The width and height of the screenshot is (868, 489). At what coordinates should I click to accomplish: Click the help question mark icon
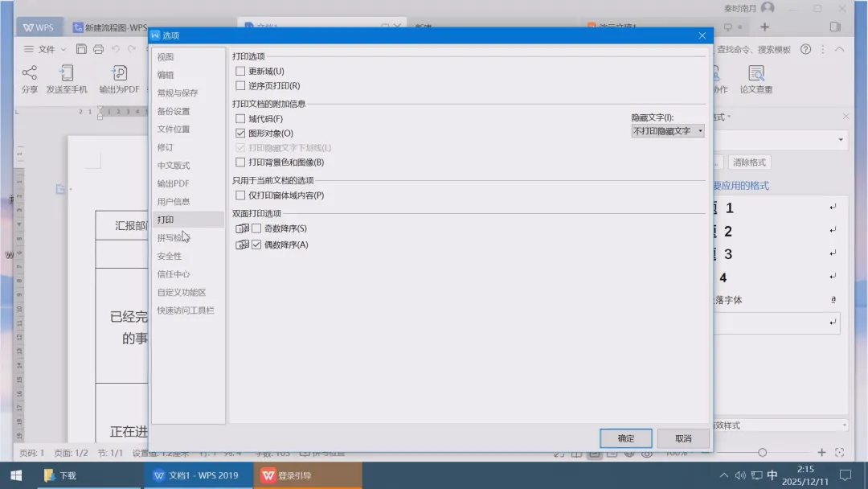[x=805, y=49]
